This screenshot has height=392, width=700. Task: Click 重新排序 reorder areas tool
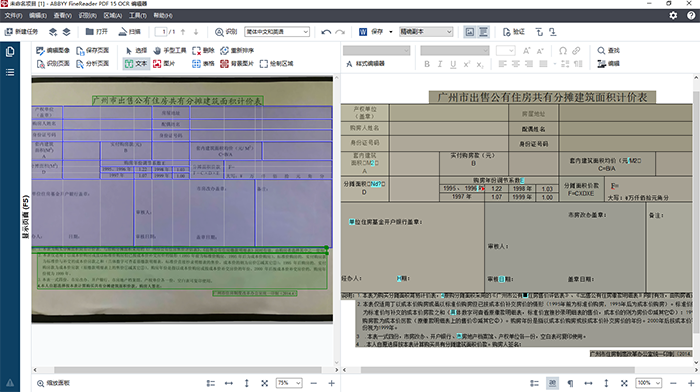(x=237, y=50)
